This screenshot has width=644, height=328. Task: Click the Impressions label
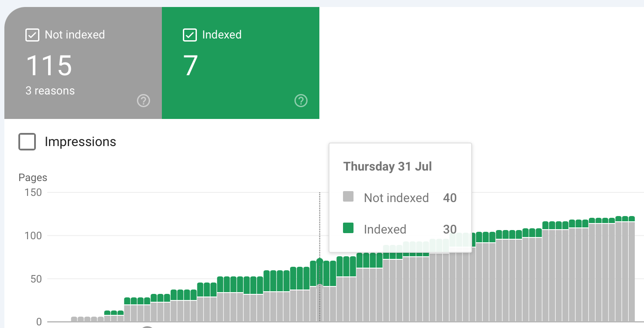(x=80, y=142)
